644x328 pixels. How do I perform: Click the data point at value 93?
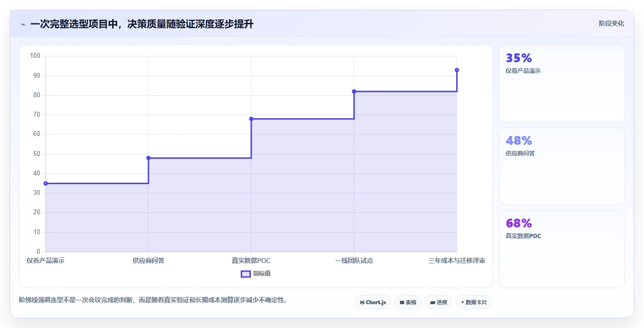(457, 70)
